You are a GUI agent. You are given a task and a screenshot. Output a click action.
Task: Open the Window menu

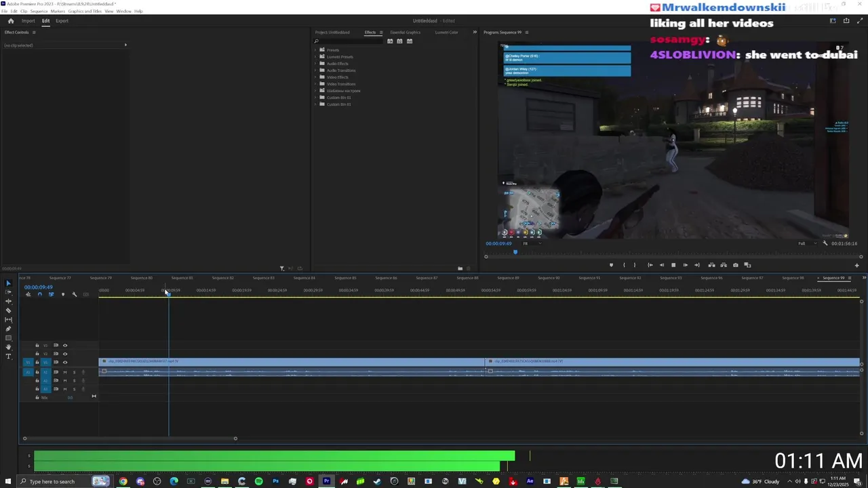(x=123, y=12)
